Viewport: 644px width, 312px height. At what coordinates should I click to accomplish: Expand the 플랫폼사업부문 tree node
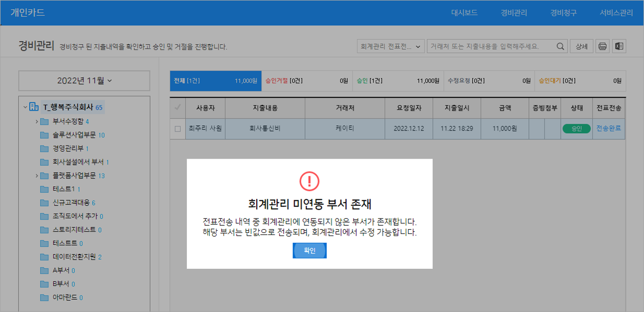pos(37,176)
